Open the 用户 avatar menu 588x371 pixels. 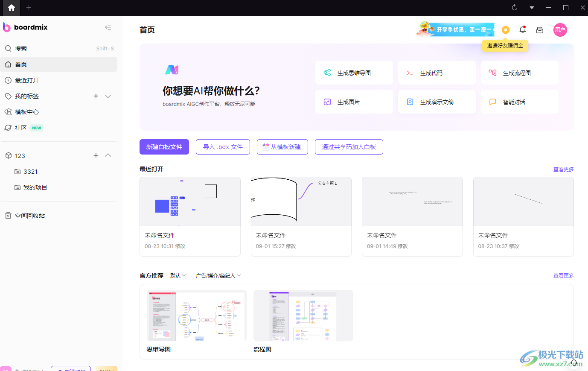pos(560,30)
